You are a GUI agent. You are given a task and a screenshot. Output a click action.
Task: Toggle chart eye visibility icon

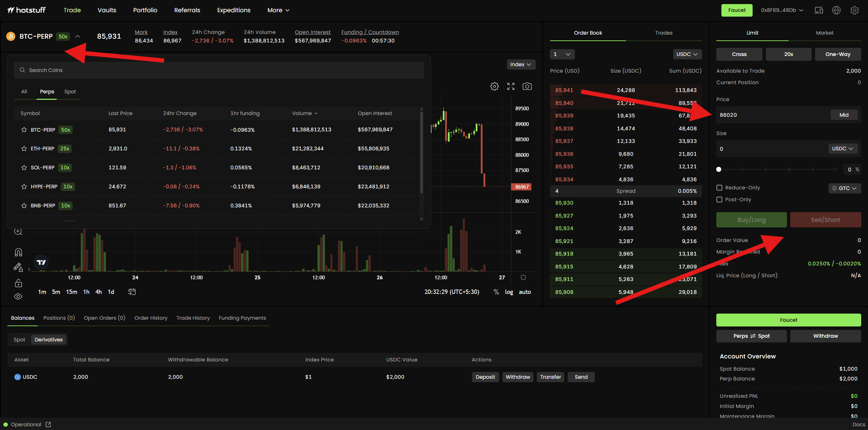click(x=18, y=296)
